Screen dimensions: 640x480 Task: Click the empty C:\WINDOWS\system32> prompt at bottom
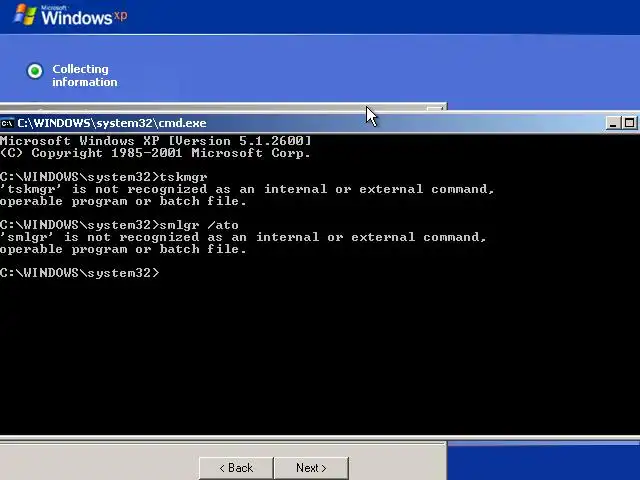point(80,273)
